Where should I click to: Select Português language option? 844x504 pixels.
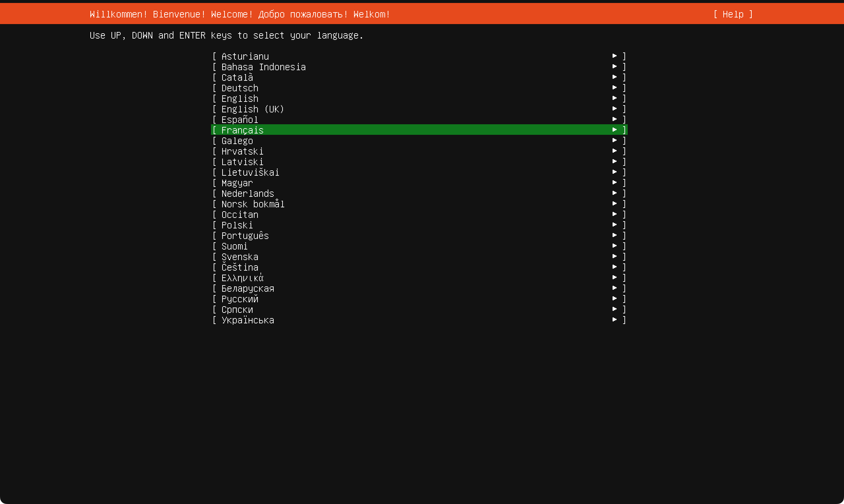(245, 236)
